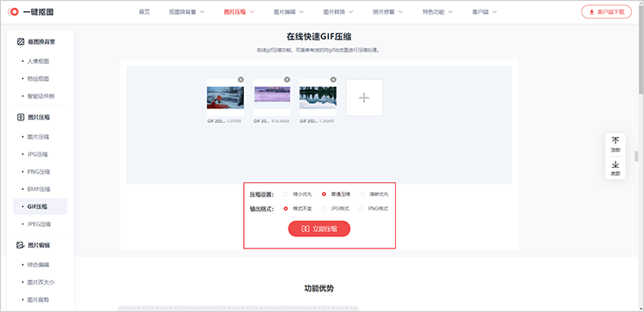
Task: Remove the first GIF (1.05MB) thumbnail
Action: (x=240, y=79)
